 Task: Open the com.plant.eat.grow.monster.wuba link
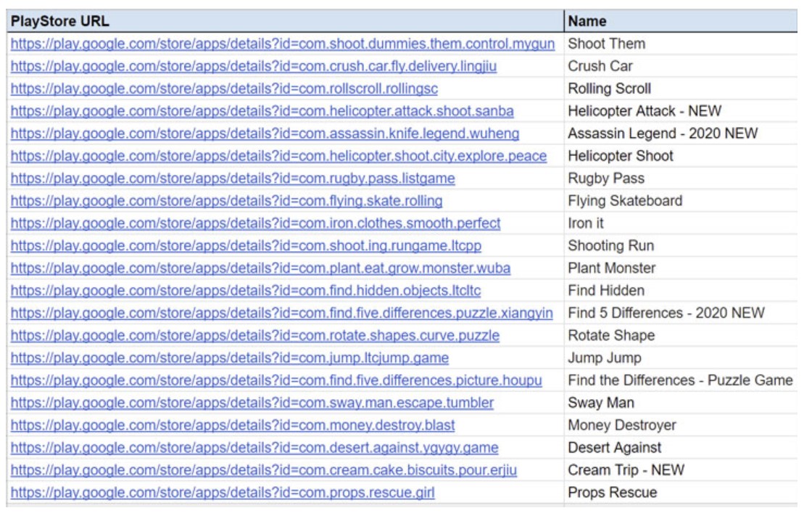pos(260,268)
